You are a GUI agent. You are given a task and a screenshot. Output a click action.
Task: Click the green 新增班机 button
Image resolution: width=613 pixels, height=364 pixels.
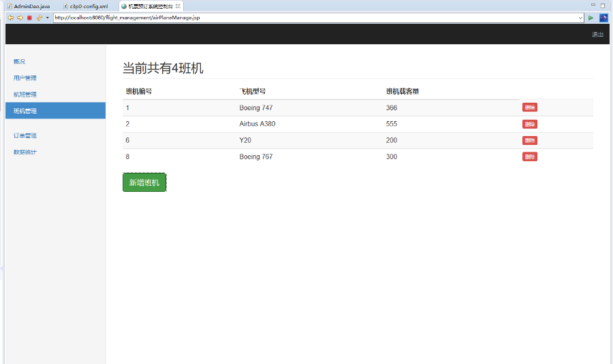[x=144, y=182]
